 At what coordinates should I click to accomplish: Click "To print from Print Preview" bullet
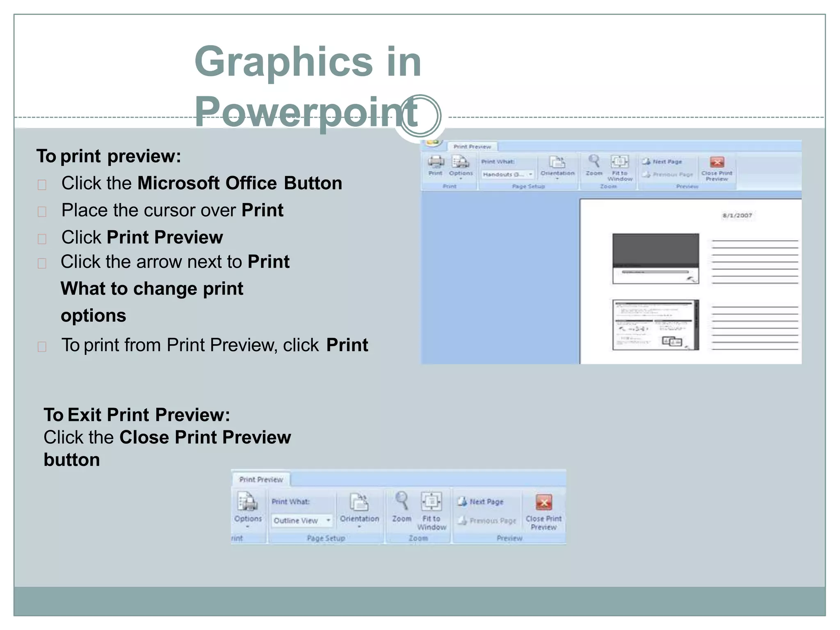(215, 345)
